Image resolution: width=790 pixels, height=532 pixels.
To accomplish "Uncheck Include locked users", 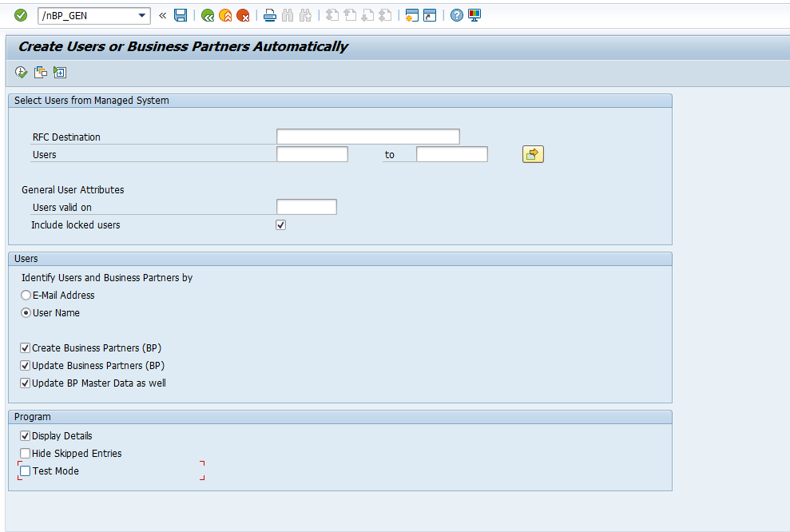I will (281, 224).
